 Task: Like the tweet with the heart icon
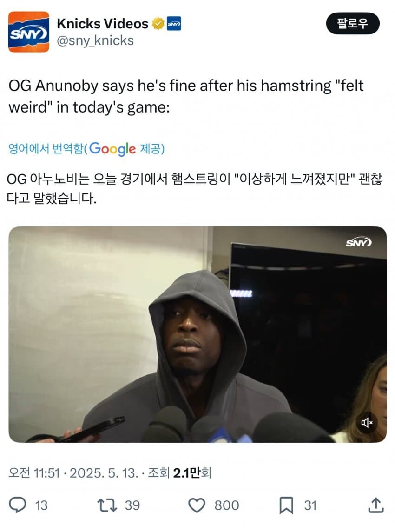(x=197, y=505)
